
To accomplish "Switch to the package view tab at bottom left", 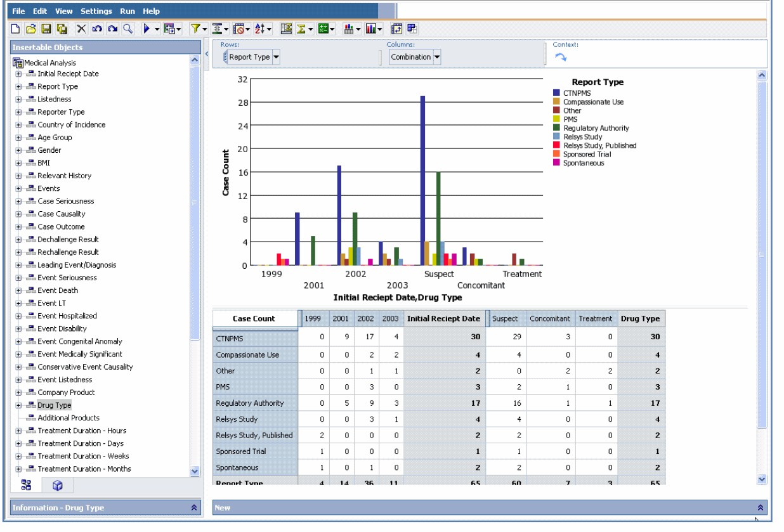I will coord(56,485).
